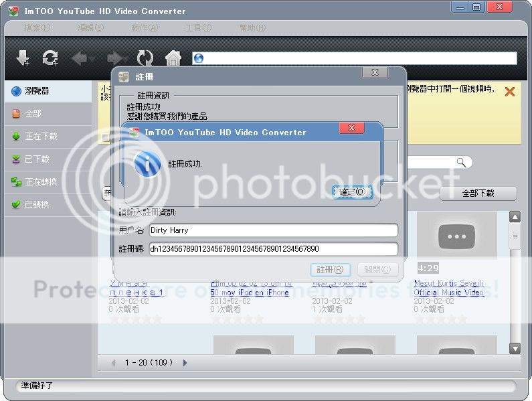Open the 工具(T) menu

pyautogui.click(x=199, y=28)
